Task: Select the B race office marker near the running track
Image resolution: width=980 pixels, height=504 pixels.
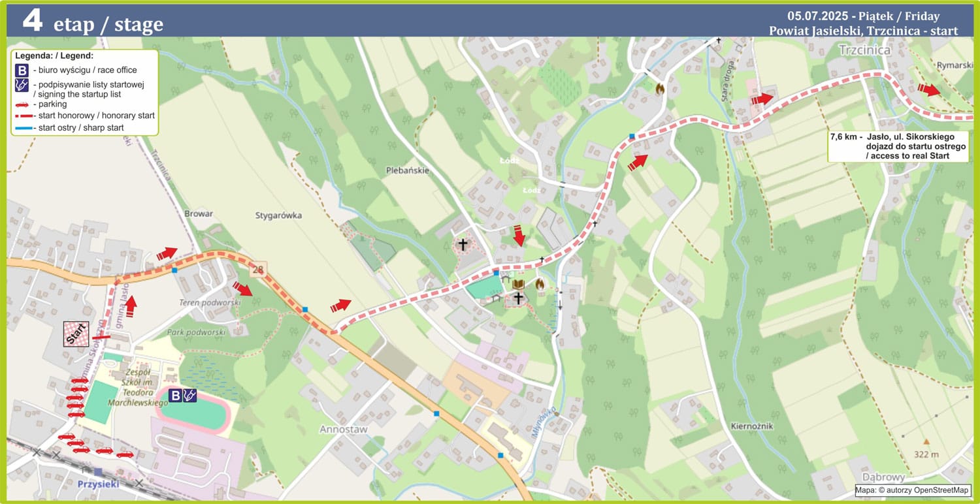Action: [175, 395]
